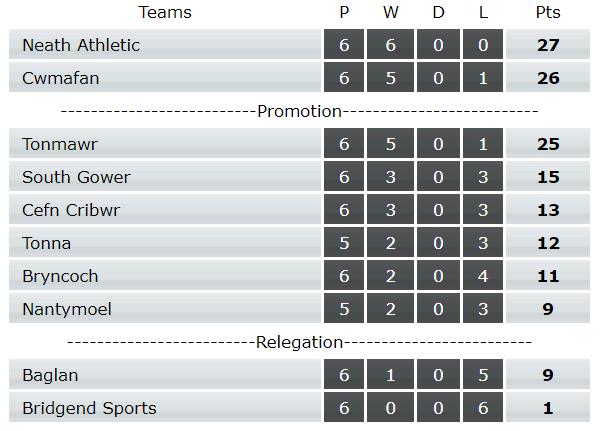Click the Baglan team row
This screenshot has width=602, height=431.
[299, 375]
